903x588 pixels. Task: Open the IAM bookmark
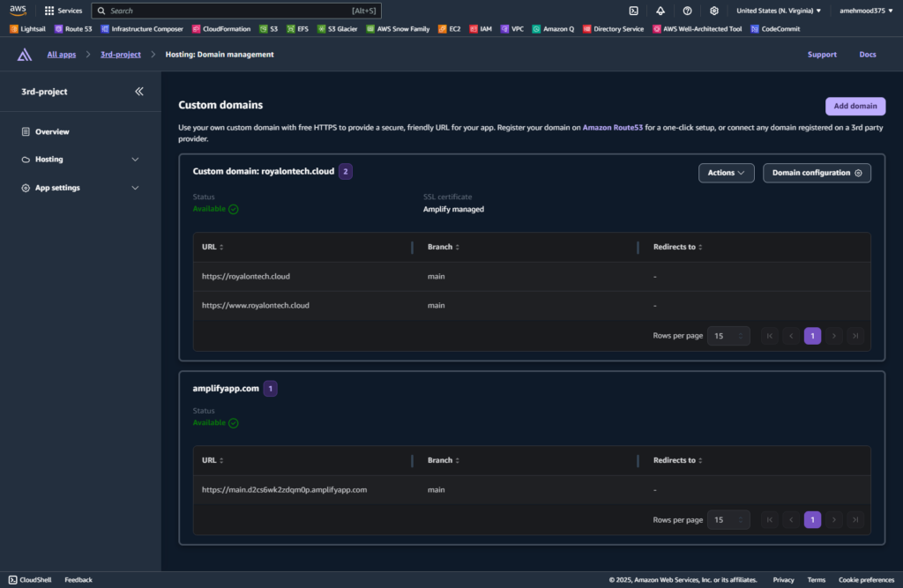tap(481, 29)
